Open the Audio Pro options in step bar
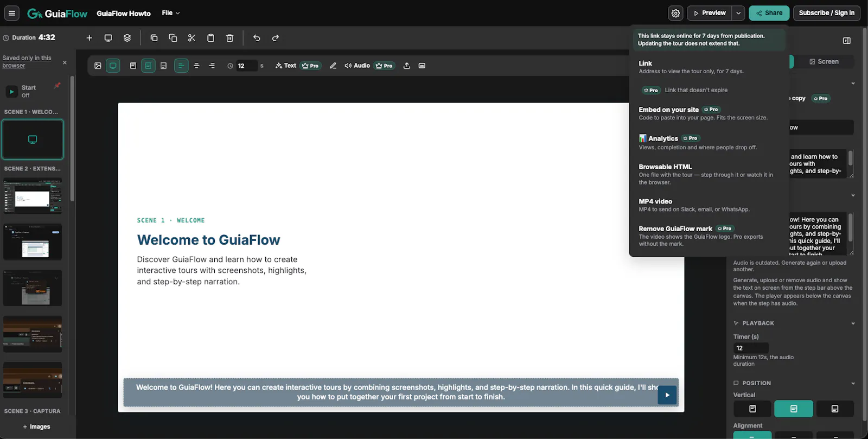This screenshot has width=868, height=439. point(369,66)
